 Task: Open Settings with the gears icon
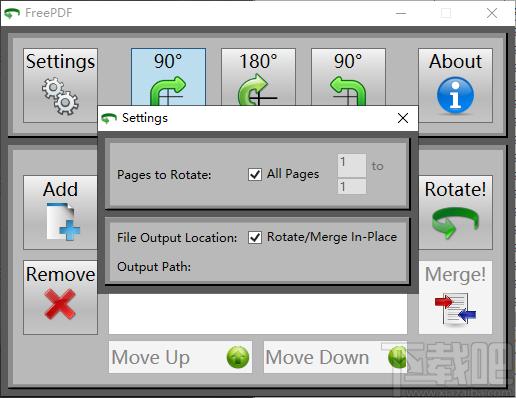point(60,85)
